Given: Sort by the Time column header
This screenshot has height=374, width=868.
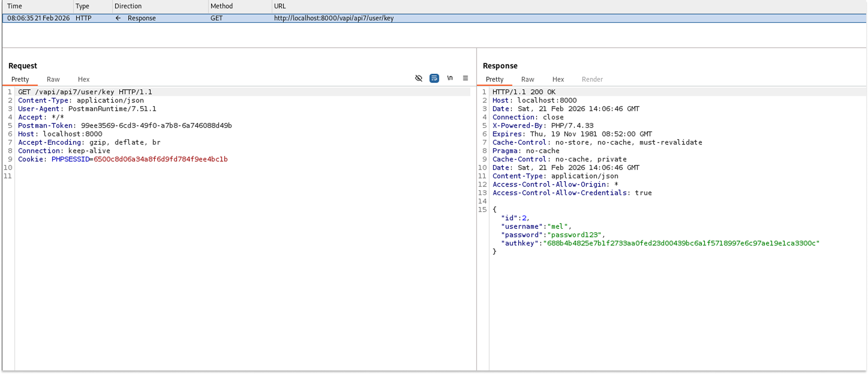Looking at the screenshot, I should pos(15,6).
